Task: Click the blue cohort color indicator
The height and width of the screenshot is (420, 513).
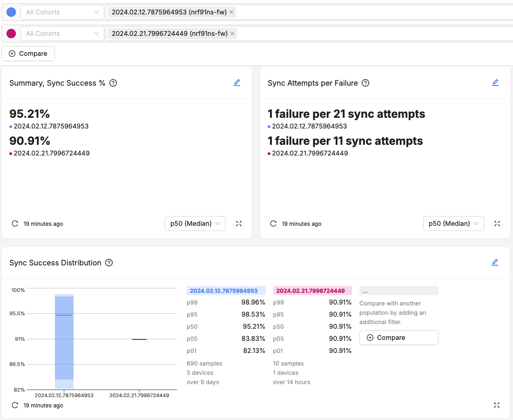Action: (11, 12)
